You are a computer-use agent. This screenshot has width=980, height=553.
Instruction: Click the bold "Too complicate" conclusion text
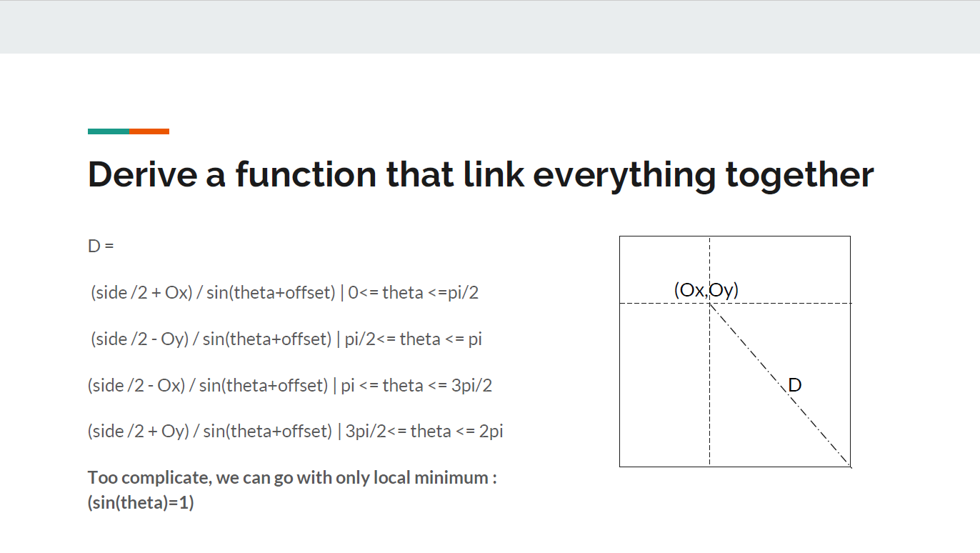tap(292, 477)
